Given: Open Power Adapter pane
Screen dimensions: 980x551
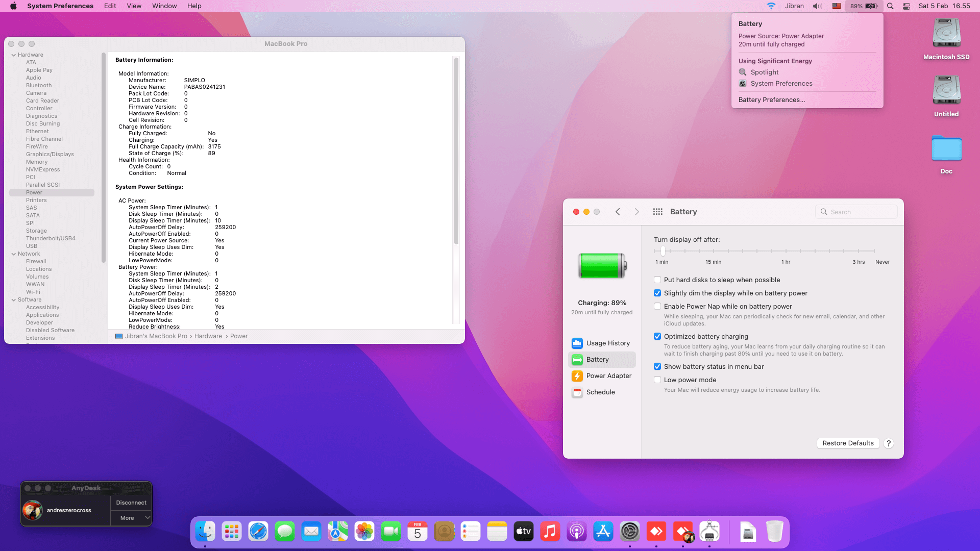Looking at the screenshot, I should click(x=602, y=376).
